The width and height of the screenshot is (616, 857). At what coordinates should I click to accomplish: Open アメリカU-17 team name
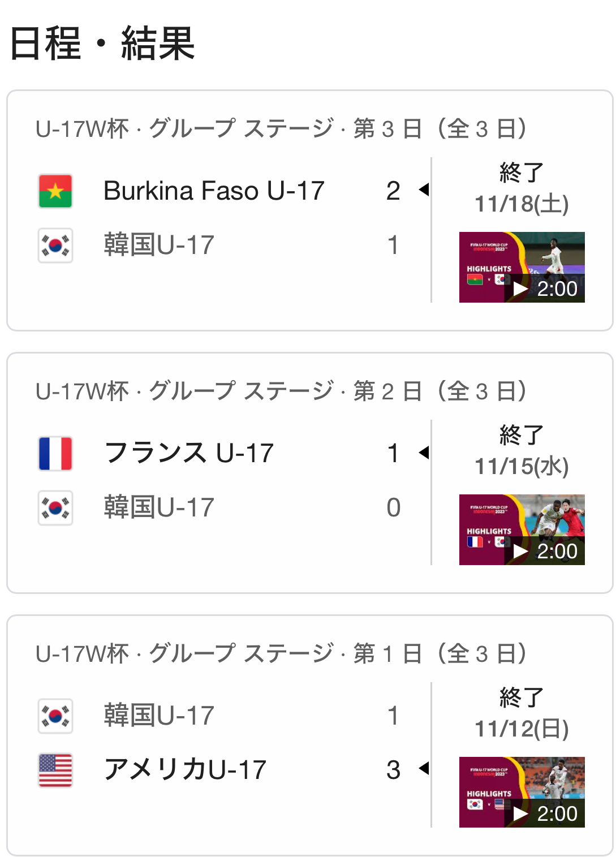[x=185, y=770]
